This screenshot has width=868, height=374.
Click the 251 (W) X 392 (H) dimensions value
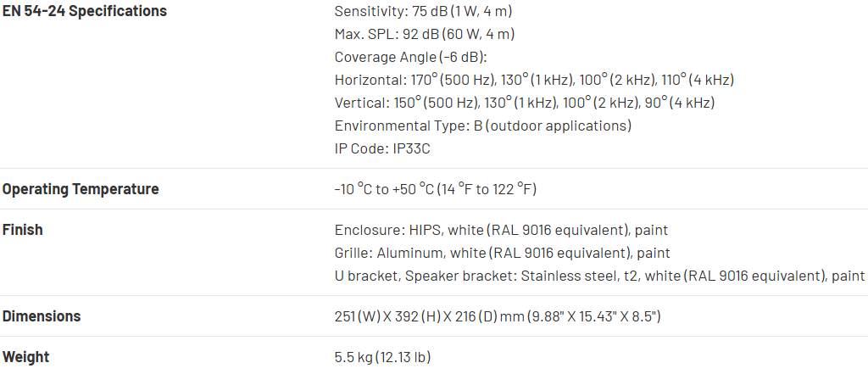click(498, 316)
